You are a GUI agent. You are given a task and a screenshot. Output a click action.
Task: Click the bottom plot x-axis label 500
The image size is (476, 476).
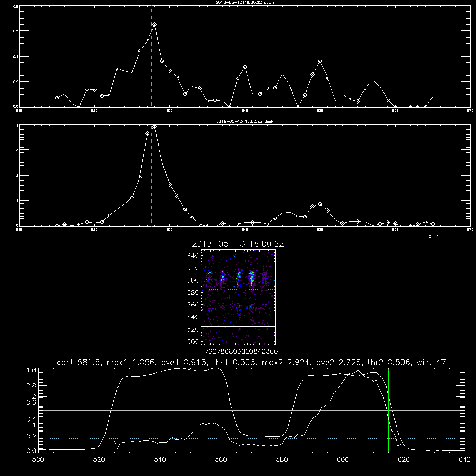tap(38, 460)
